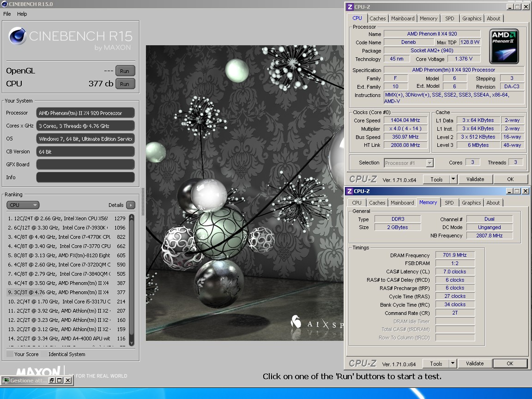Switch to Graphics tab in upper CPU-Z window
This screenshot has width=532, height=399.
tap(472, 18)
